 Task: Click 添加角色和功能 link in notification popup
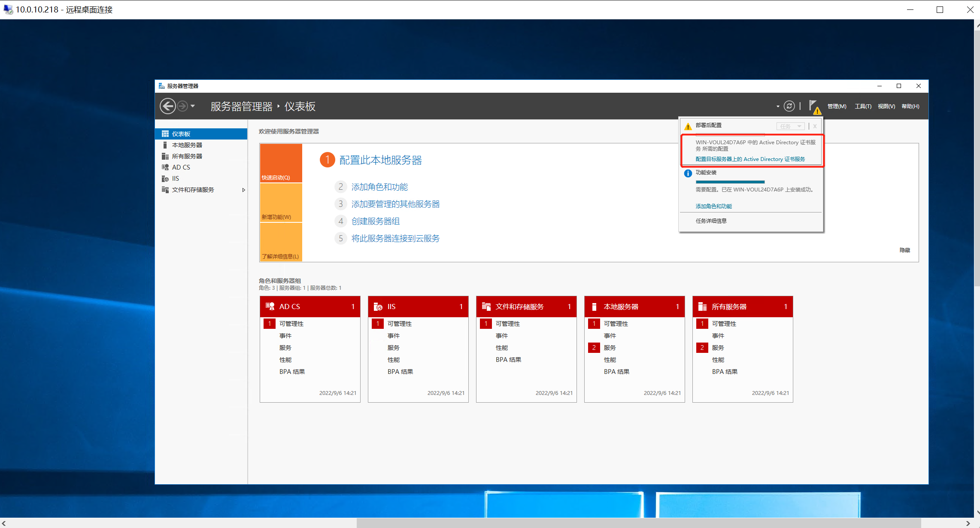pyautogui.click(x=713, y=206)
